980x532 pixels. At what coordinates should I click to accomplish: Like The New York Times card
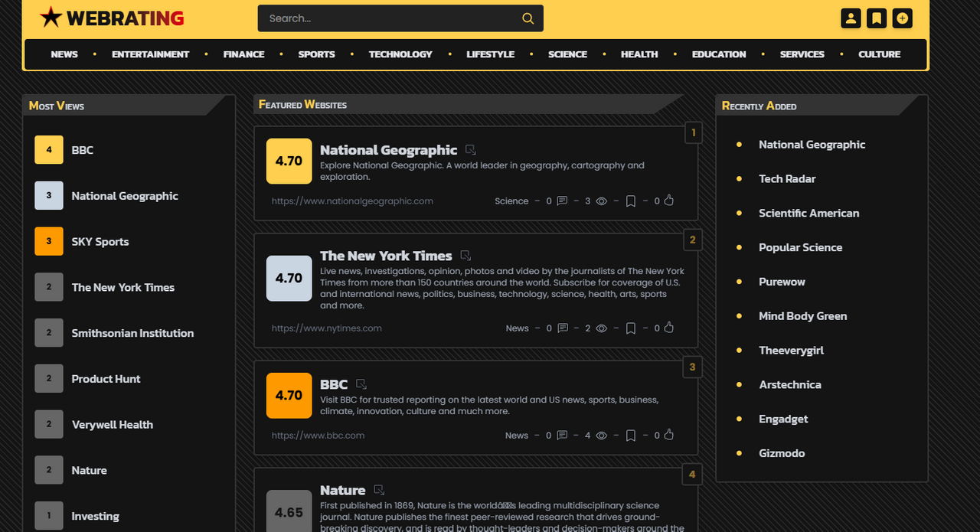coord(669,328)
